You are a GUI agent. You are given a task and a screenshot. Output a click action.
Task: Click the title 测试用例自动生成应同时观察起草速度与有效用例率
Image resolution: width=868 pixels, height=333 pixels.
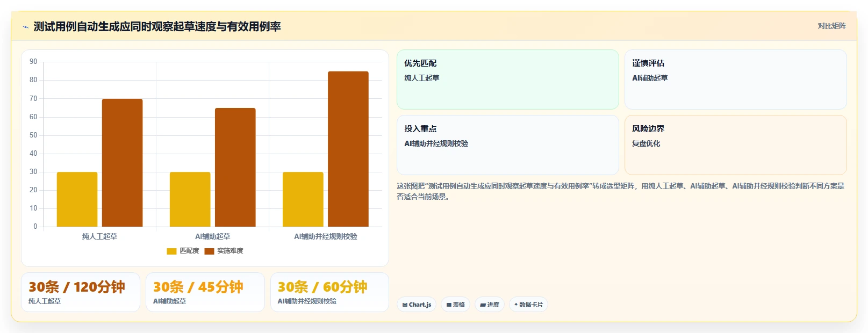pos(157,26)
